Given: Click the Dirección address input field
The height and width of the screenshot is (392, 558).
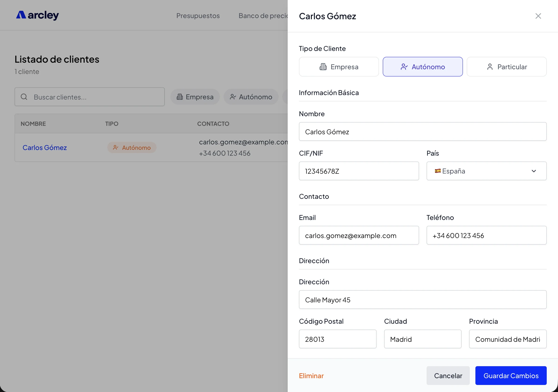Looking at the screenshot, I should click(x=423, y=300).
